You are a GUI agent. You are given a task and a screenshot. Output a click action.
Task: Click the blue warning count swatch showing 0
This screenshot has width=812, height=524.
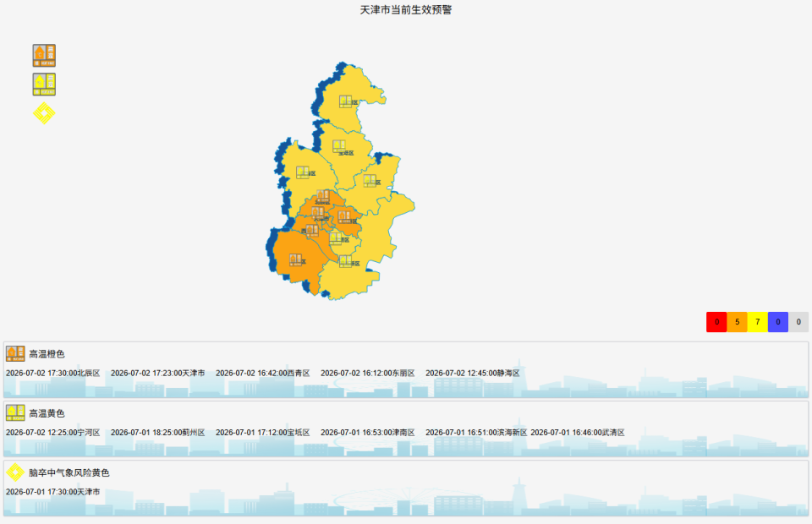(778, 322)
